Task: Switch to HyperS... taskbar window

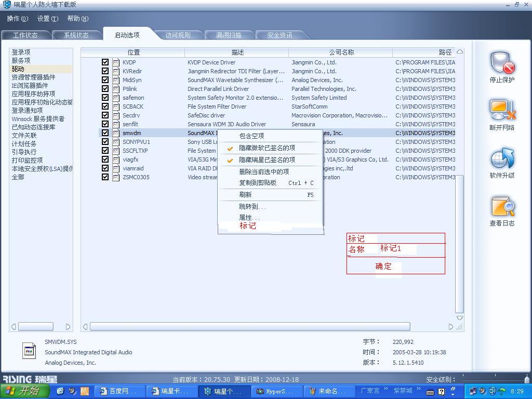Action: [x=276, y=391]
